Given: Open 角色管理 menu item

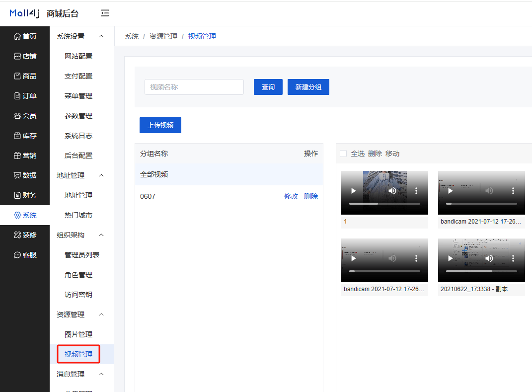Looking at the screenshot, I should click(x=78, y=275).
